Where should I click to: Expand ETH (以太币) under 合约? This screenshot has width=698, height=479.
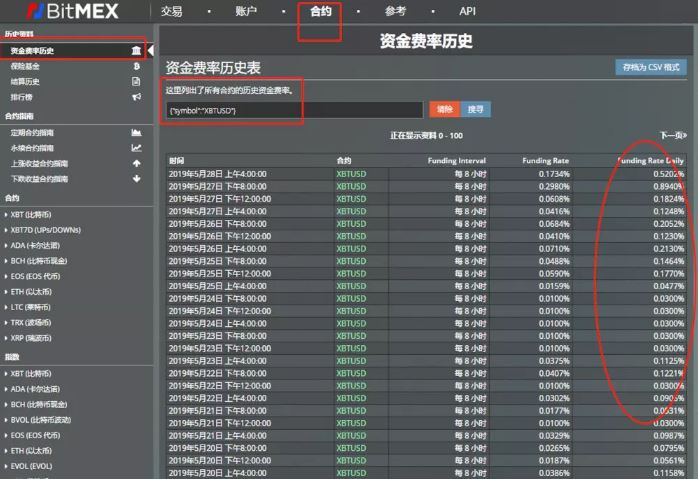click(x=31, y=292)
